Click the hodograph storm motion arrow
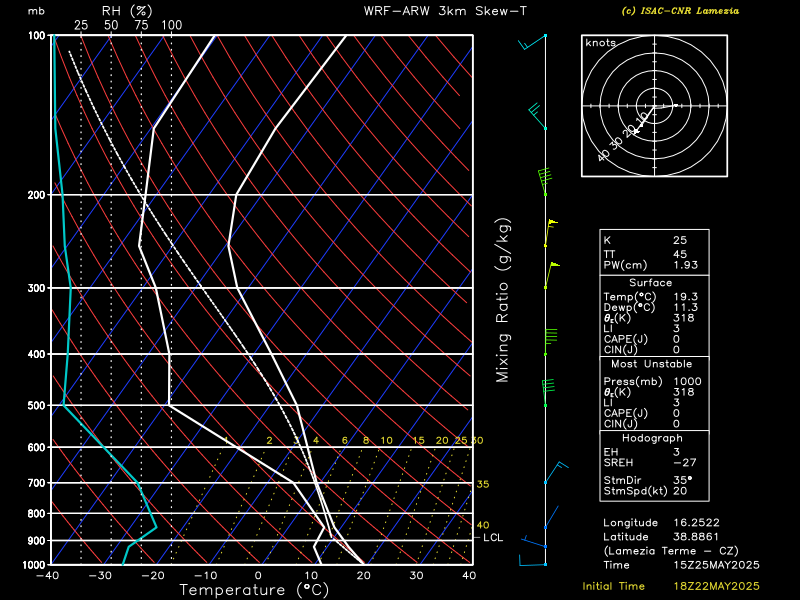The height and width of the screenshot is (600, 800). click(645, 120)
